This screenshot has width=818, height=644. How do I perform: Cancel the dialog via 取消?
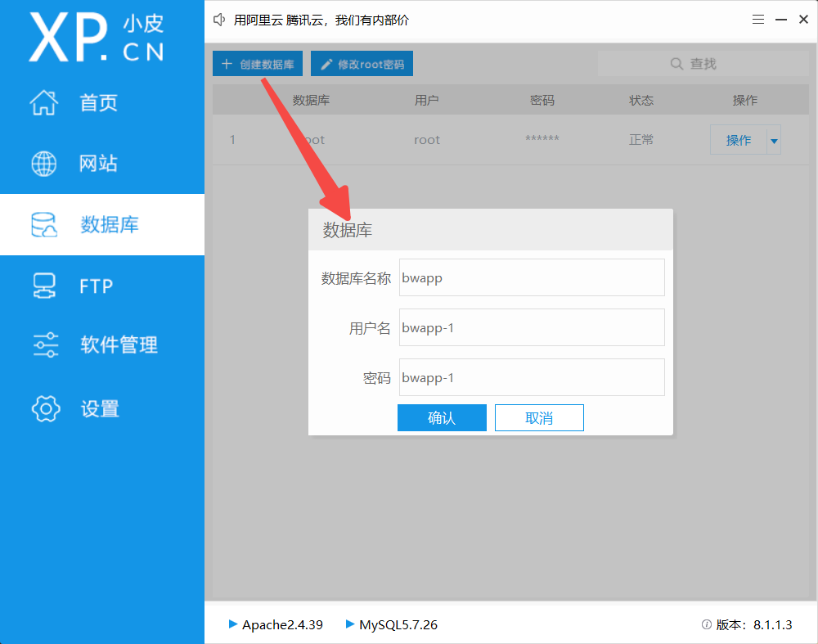tap(539, 417)
